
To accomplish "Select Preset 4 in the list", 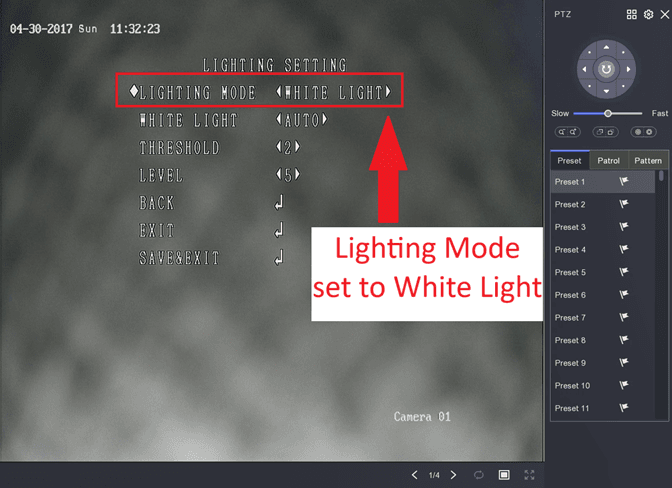I will click(x=603, y=250).
